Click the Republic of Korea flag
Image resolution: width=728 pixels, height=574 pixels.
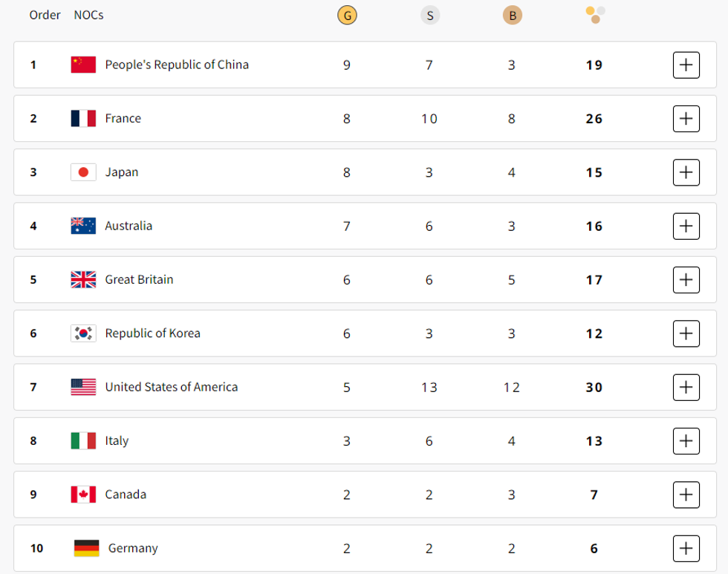pyautogui.click(x=83, y=333)
